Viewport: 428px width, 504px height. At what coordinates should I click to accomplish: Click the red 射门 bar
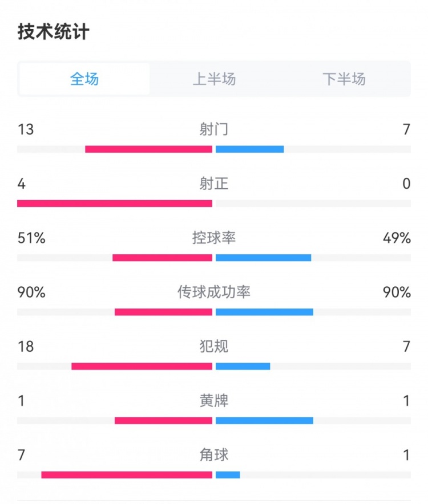[148, 149]
